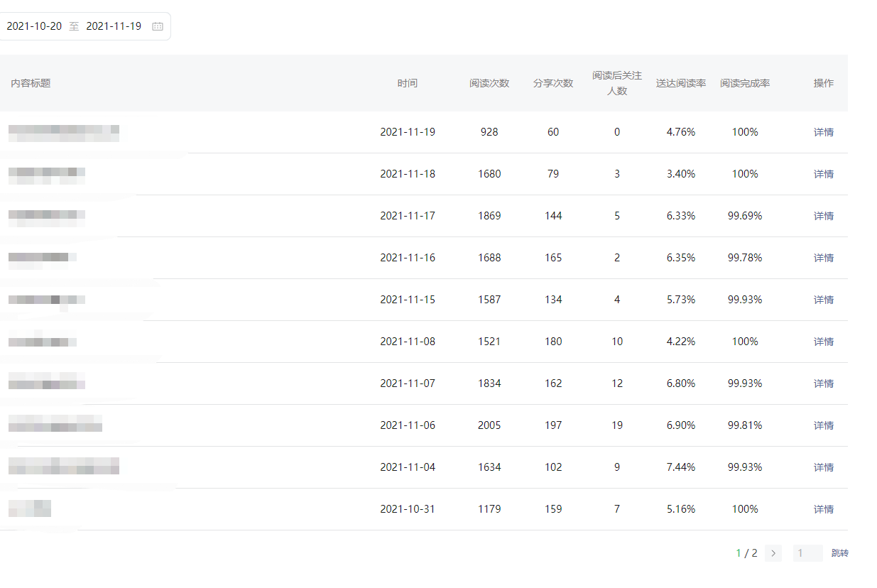Screen dimensions: 877x588
Task: Click the start date 2021-10-20
Action: (34, 26)
